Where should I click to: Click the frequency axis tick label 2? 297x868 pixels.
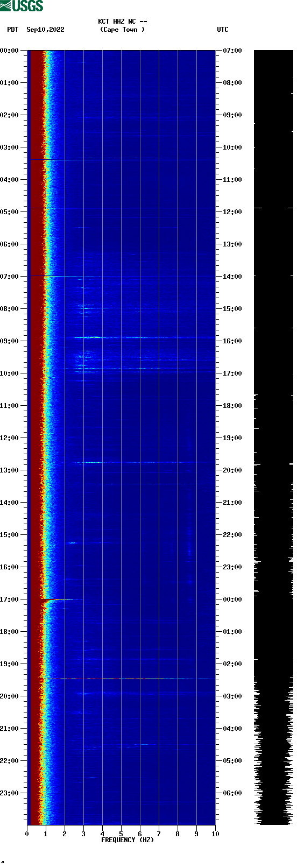(x=65, y=834)
